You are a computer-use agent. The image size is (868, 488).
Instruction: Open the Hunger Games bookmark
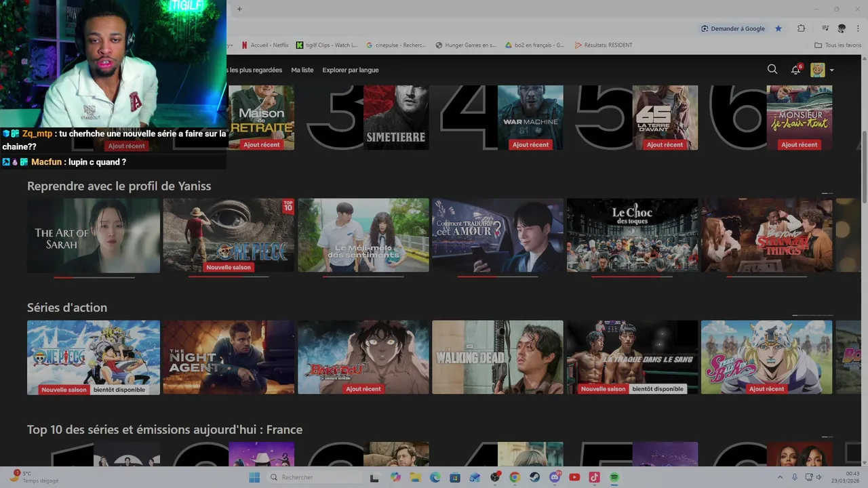(466, 45)
